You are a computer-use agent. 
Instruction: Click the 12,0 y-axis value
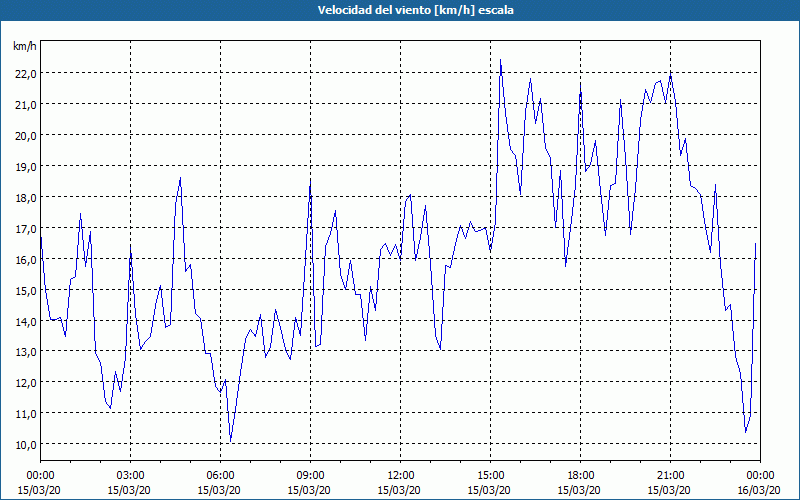click(x=27, y=383)
